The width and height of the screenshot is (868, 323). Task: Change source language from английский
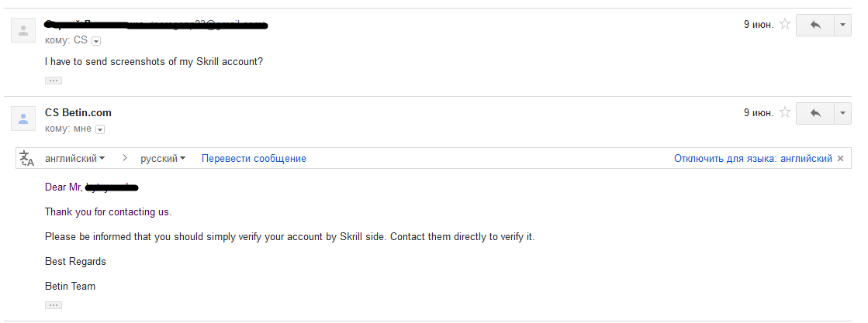[74, 159]
